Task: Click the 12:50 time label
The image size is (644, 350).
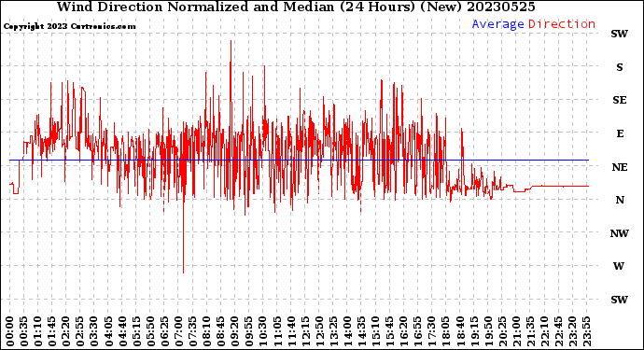Action: (x=318, y=331)
